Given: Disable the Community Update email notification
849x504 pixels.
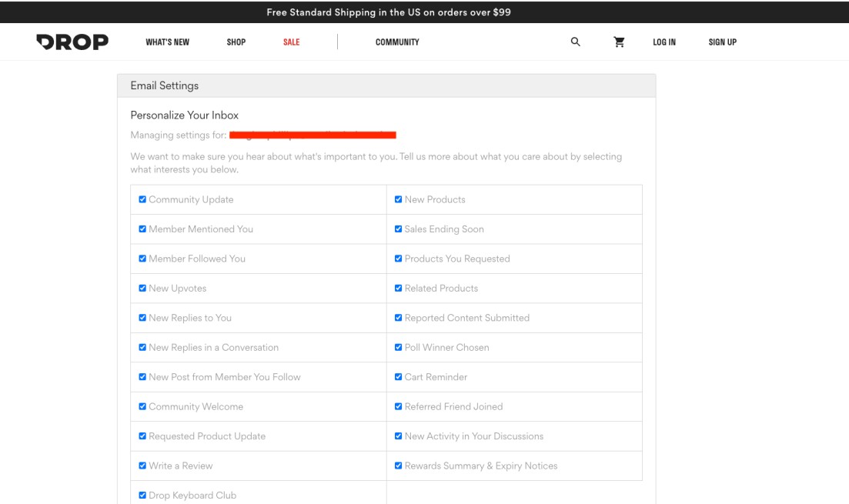Looking at the screenshot, I should [141, 199].
